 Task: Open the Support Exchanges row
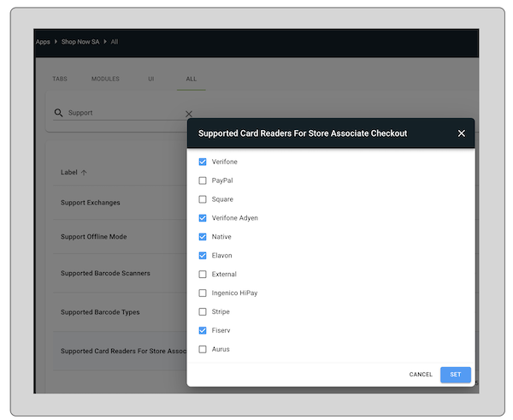120,203
